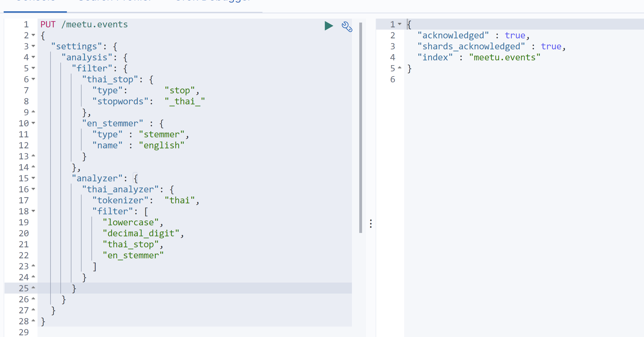The height and width of the screenshot is (337, 644).
Task: Click the "_thai_" stopwords value
Action: click(x=185, y=102)
